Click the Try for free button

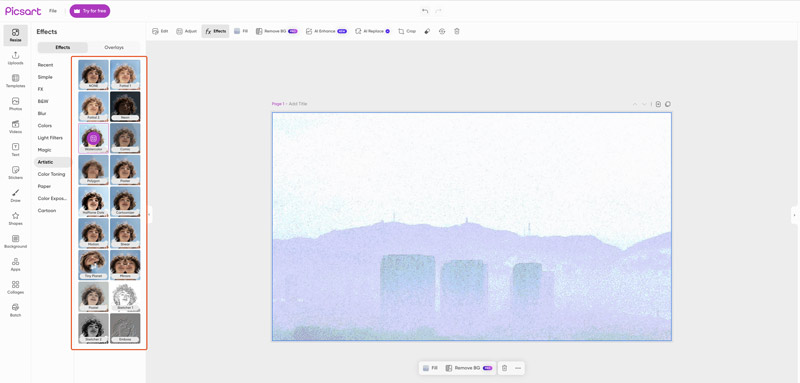(90, 11)
